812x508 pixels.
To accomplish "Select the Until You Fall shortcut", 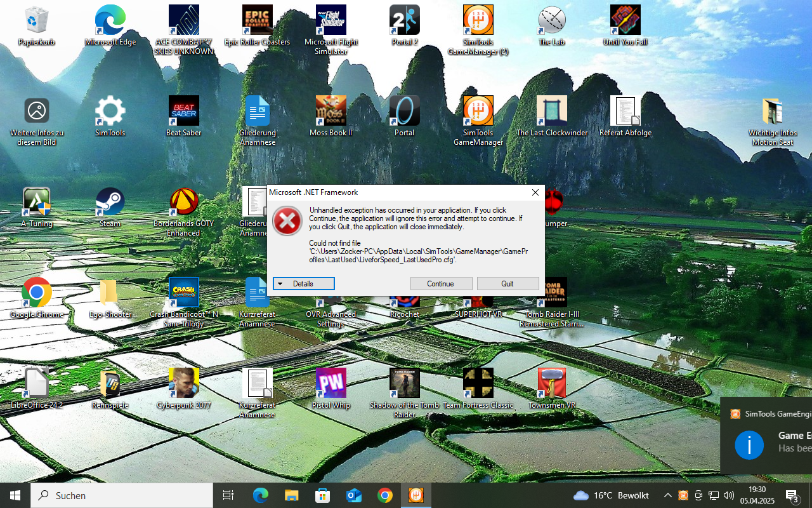I will coord(625,27).
